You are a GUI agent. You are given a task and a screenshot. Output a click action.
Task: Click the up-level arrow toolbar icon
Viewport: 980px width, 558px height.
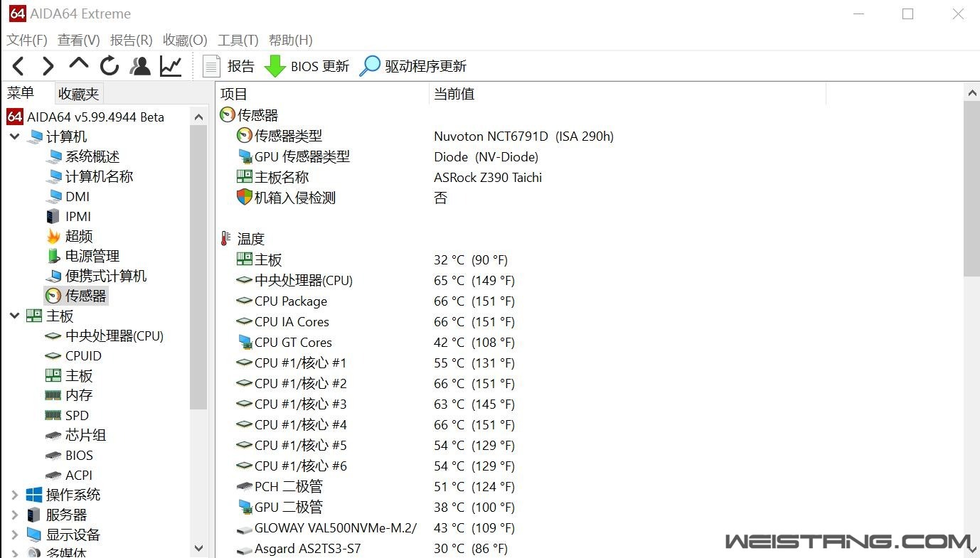pos(78,64)
